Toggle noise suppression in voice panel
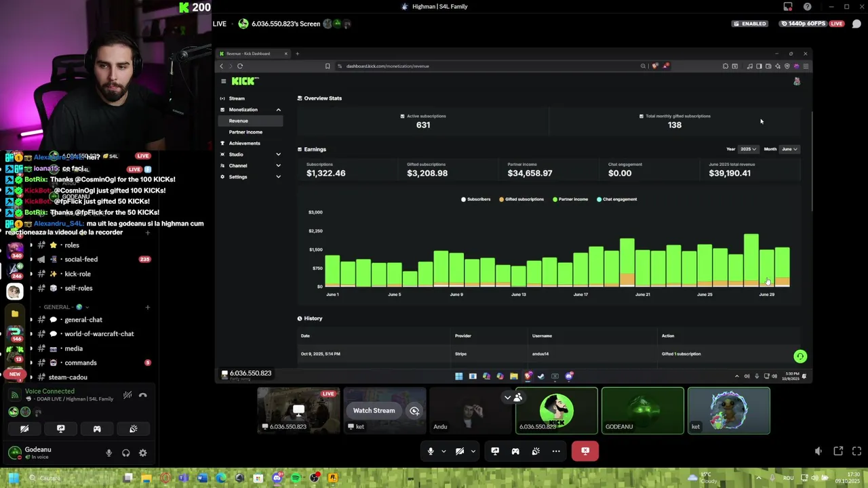This screenshot has height=488, width=868. [127, 395]
